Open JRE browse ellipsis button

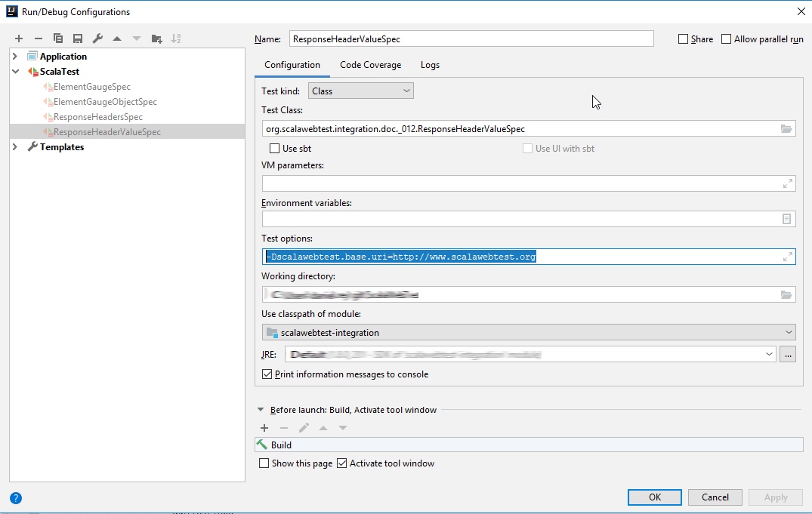coord(788,355)
